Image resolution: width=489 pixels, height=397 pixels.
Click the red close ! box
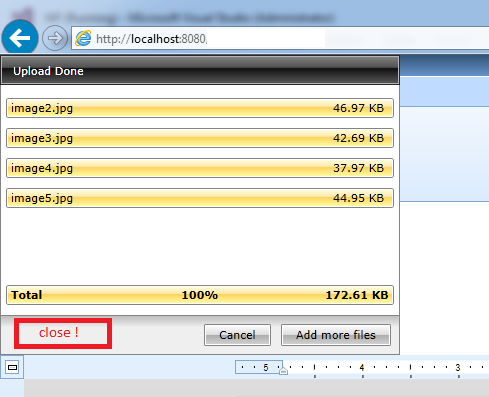pyautogui.click(x=63, y=333)
